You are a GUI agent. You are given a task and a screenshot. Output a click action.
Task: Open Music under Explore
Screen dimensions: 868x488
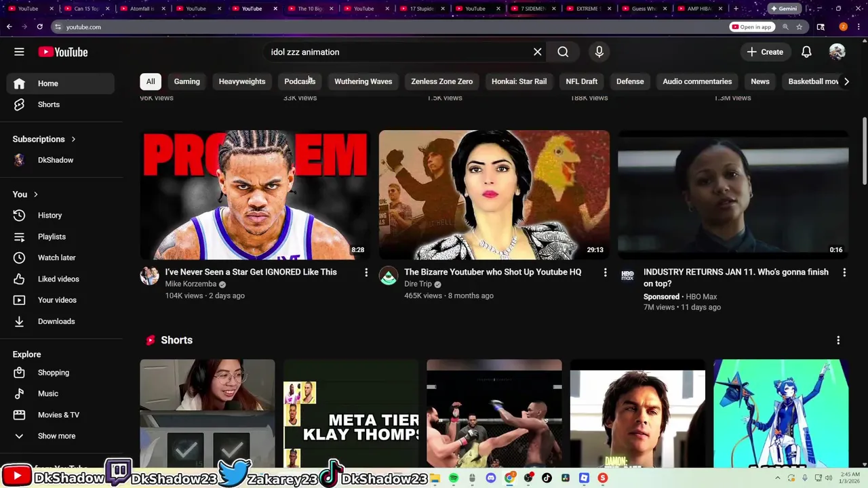click(x=62, y=394)
